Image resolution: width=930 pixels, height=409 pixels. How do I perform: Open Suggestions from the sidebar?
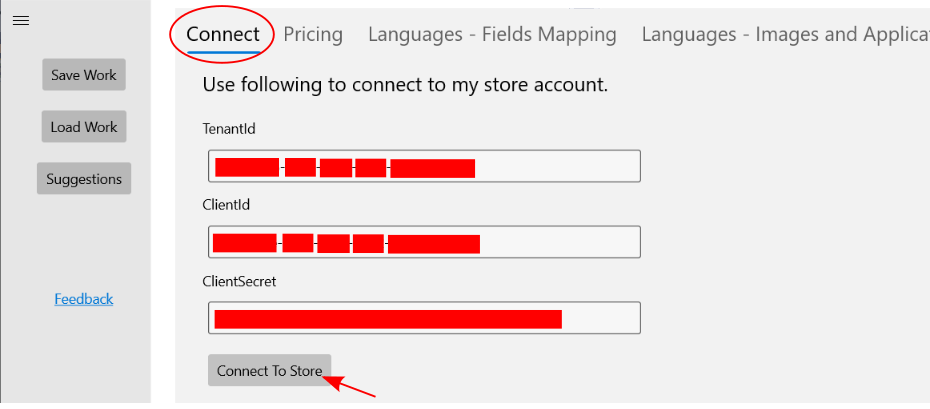(84, 179)
